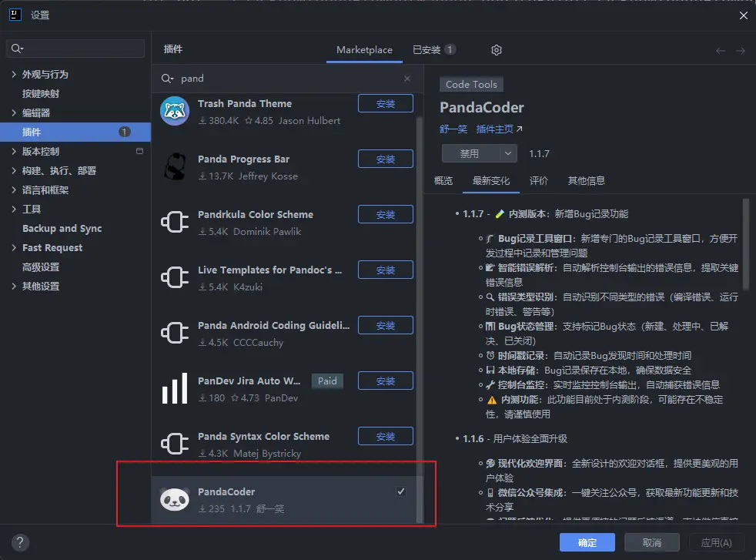Click the Trash Panda Theme raccoon icon
The image size is (756, 560).
(175, 111)
